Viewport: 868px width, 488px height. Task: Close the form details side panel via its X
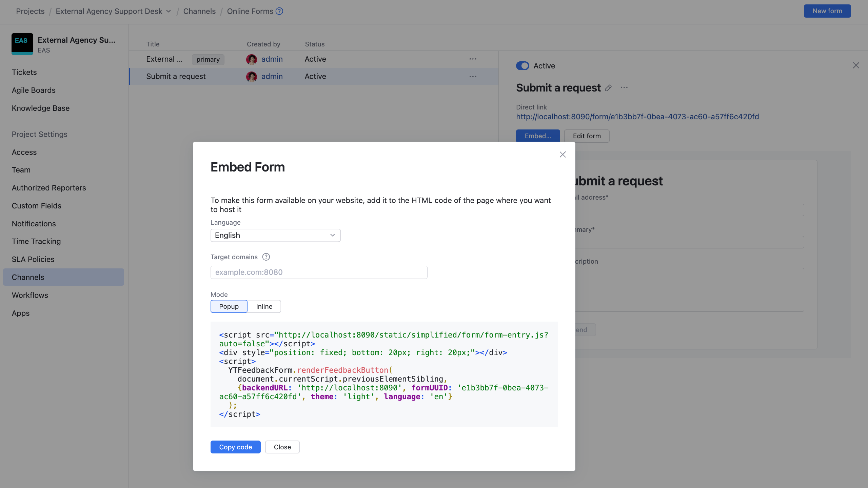(856, 65)
